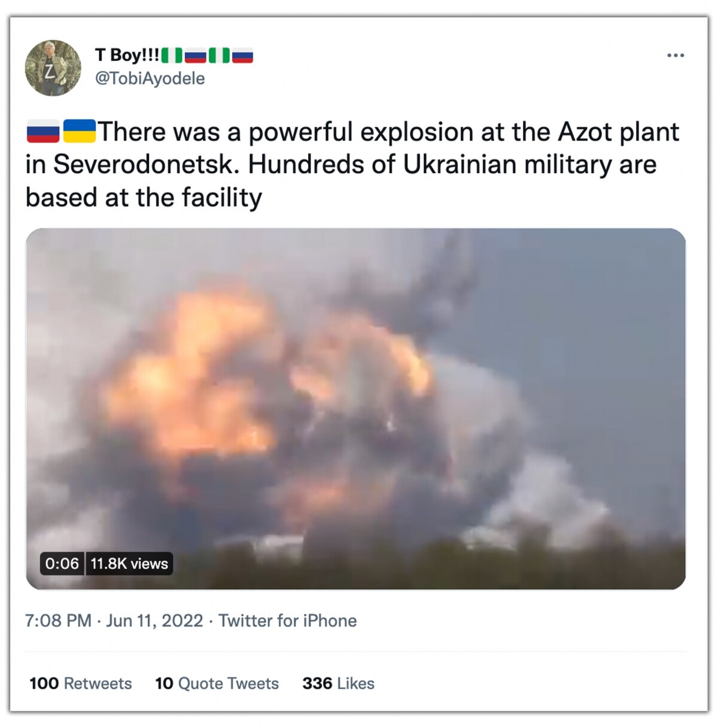Open the 7:08 PM Jun 11, 2022 timestamp
Screen dimensions: 718x728
(x=114, y=620)
